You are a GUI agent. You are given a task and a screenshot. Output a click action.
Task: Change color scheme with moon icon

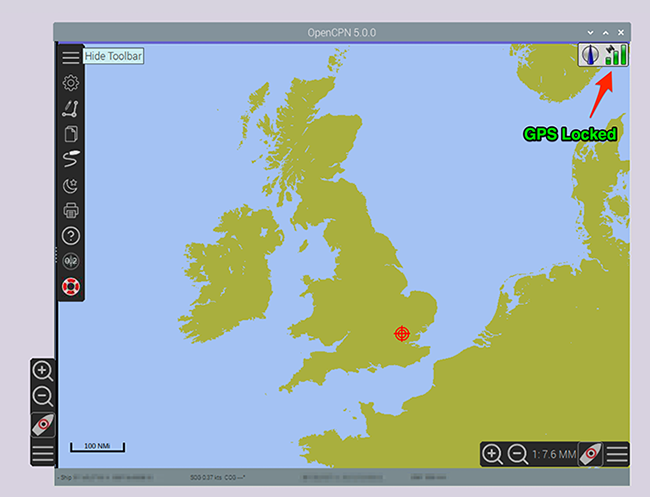click(70, 185)
